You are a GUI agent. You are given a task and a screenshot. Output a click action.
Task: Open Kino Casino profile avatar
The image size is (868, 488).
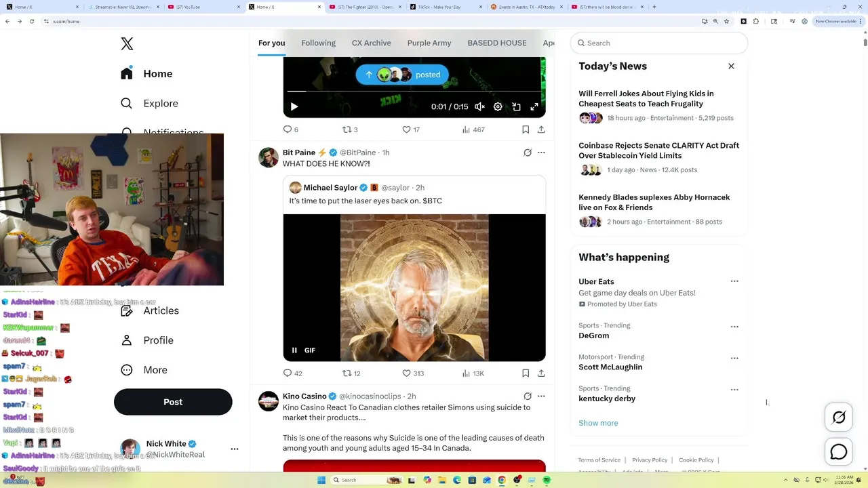click(x=269, y=401)
